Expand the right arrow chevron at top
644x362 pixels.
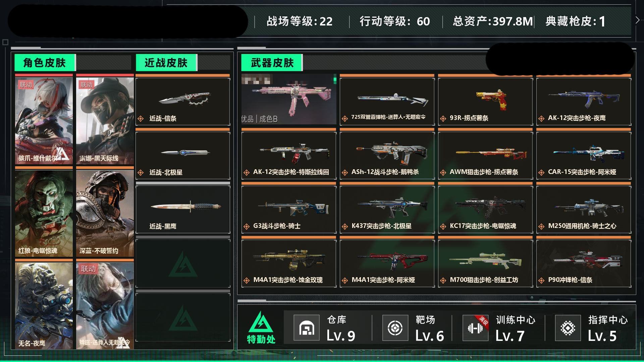pyautogui.click(x=637, y=20)
